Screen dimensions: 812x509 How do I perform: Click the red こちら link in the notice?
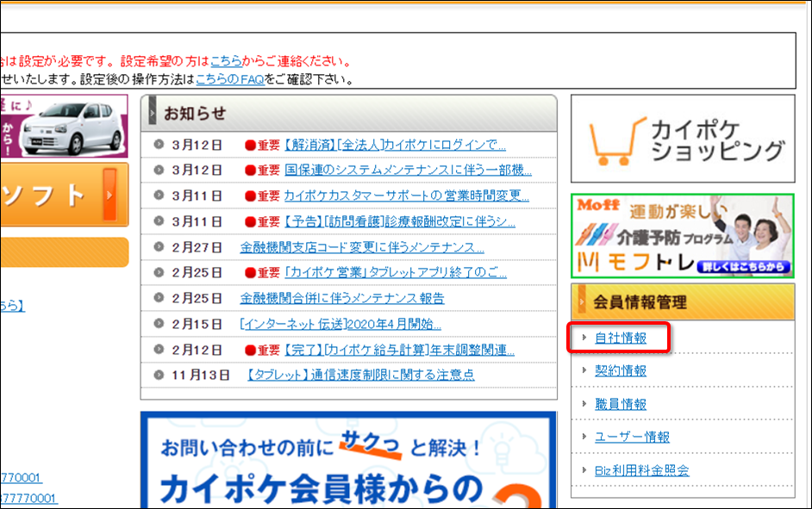(227, 61)
